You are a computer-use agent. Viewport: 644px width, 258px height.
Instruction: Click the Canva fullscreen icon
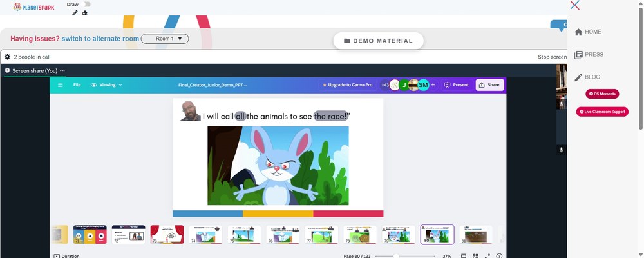pos(488,256)
